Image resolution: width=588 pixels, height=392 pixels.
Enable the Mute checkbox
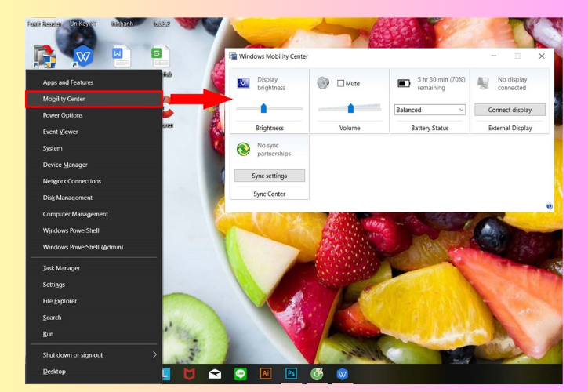pos(340,83)
